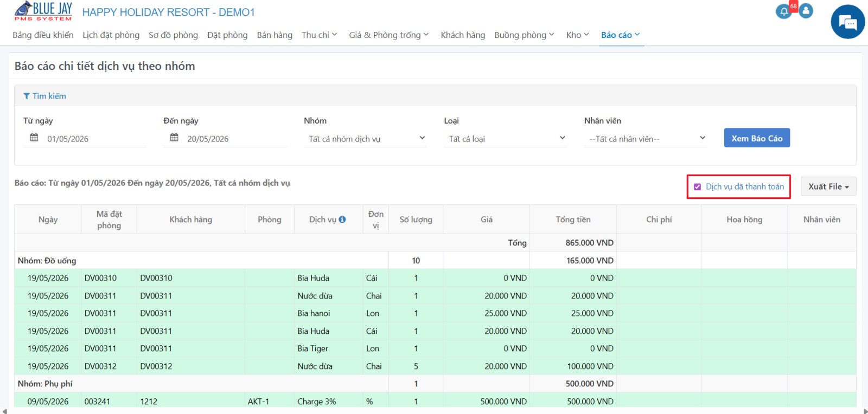Click the Xem Báo Cáo button
The width and height of the screenshot is (868, 414).
click(x=757, y=138)
